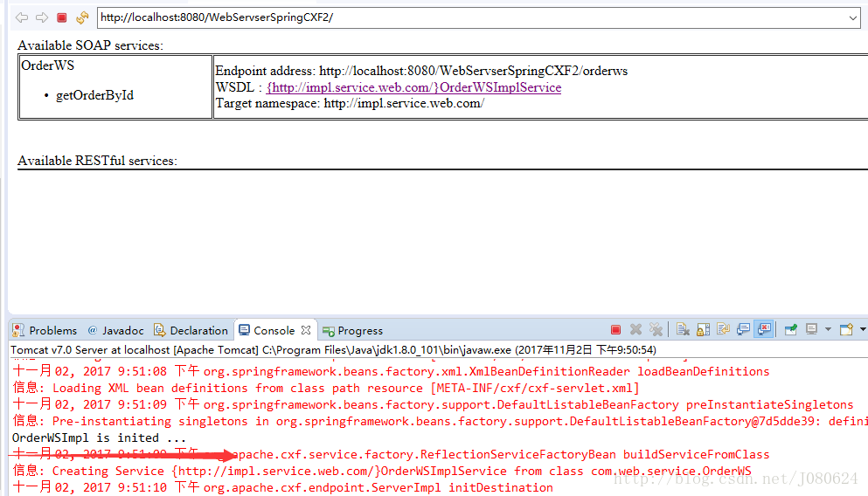Go back in the internal browser
This screenshot has width=868, height=496.
tap(22, 17)
